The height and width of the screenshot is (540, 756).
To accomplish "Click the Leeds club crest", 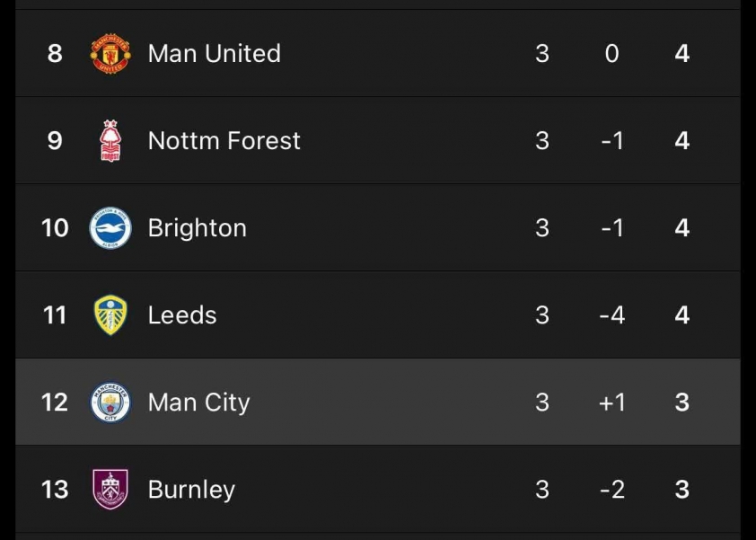I will click(x=110, y=315).
